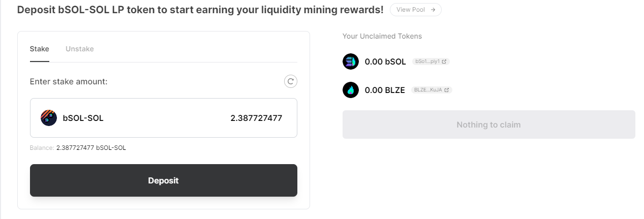Click the BLZE flame token logo
This screenshot has width=644, height=219.
click(351, 90)
